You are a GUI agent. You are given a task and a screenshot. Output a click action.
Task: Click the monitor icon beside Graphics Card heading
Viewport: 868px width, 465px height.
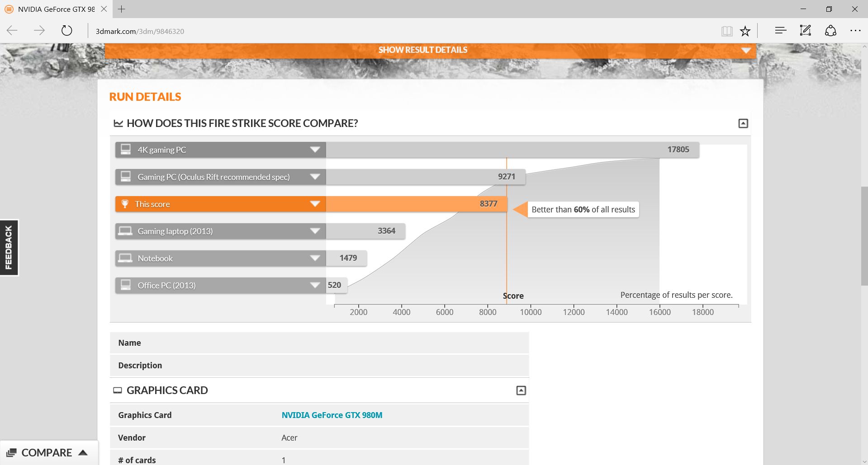(118, 390)
